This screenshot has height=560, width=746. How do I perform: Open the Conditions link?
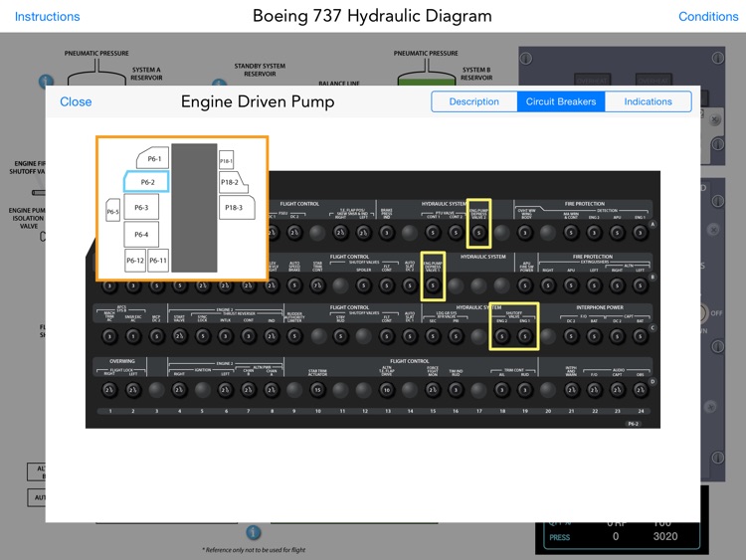[x=708, y=16]
